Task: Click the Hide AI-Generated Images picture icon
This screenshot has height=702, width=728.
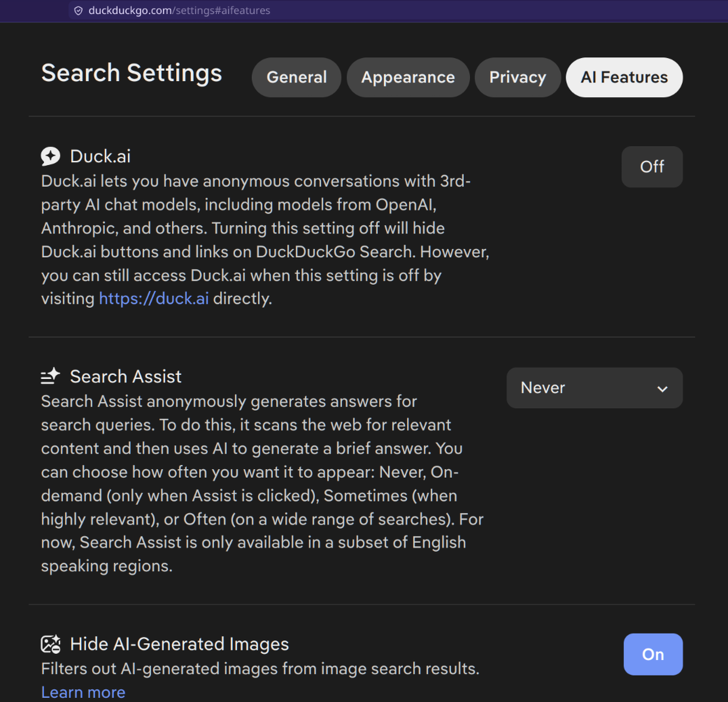Action: pos(50,644)
